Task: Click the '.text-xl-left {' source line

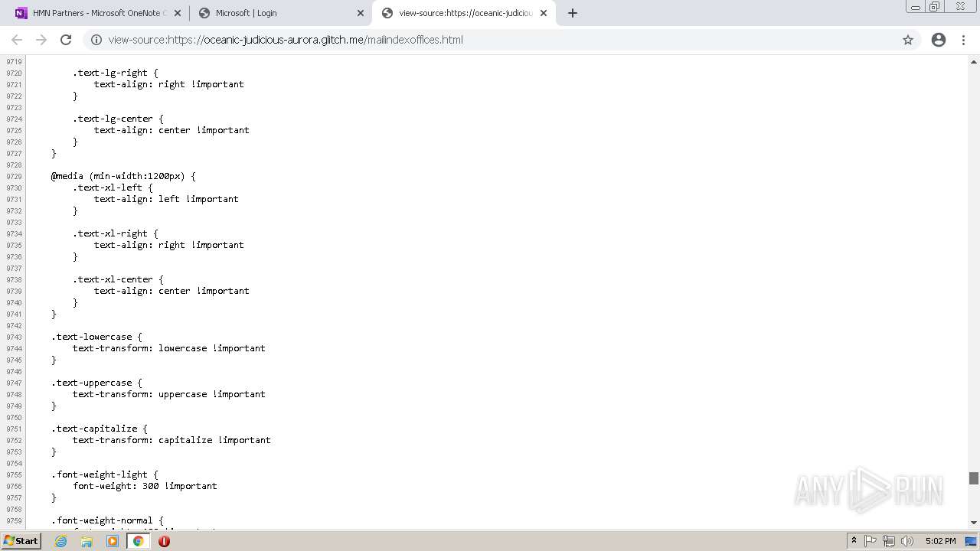Action: 113,187
